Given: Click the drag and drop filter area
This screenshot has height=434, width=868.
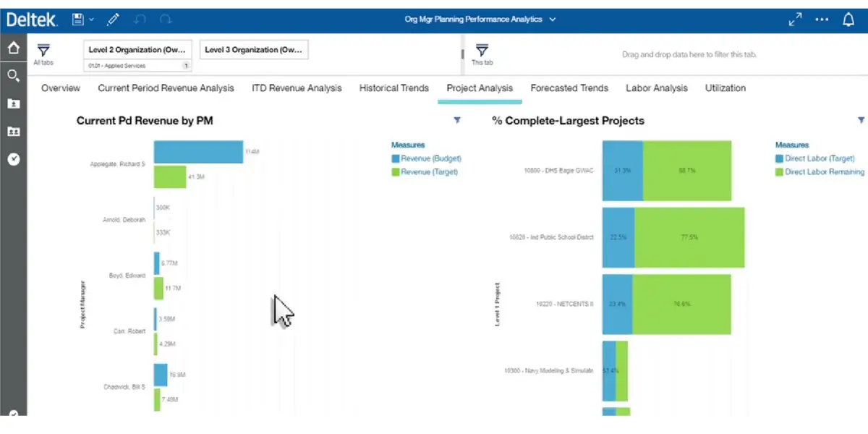Looking at the screenshot, I should (689, 55).
